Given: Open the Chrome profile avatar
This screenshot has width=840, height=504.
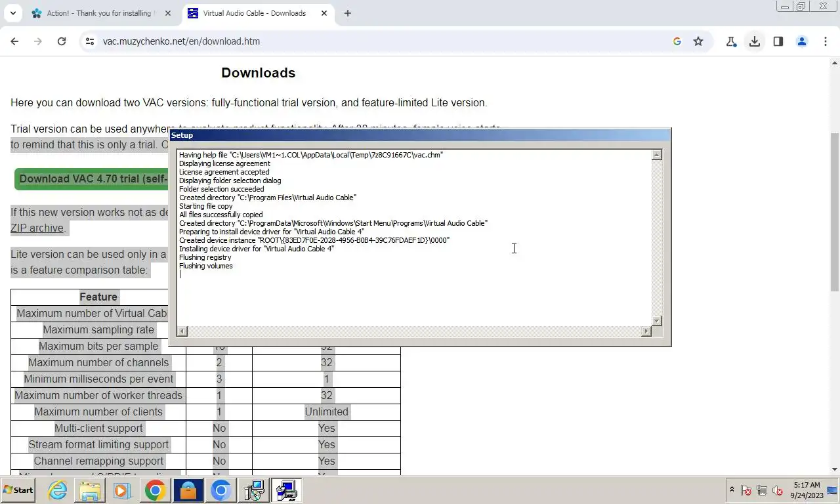Looking at the screenshot, I should [802, 41].
